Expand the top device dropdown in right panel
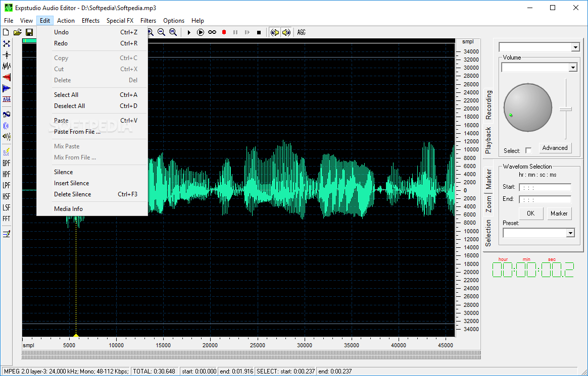This screenshot has width=588, height=376. point(575,47)
